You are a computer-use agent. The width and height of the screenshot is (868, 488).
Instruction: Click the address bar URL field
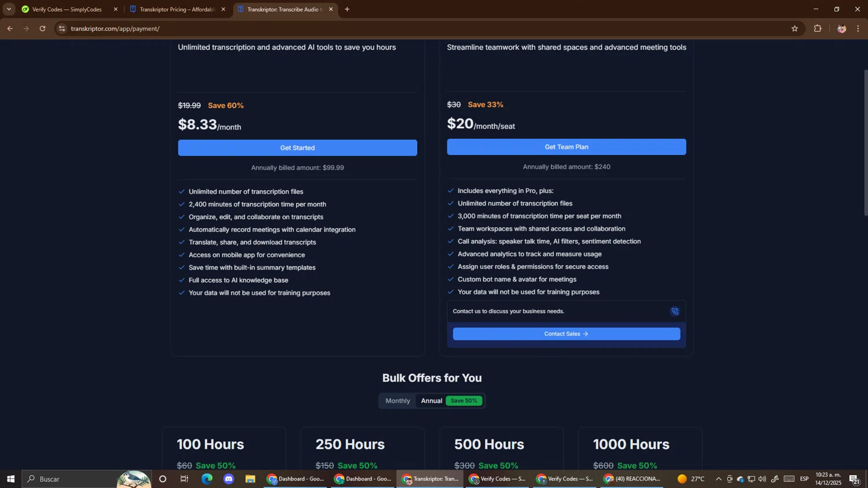pos(428,28)
